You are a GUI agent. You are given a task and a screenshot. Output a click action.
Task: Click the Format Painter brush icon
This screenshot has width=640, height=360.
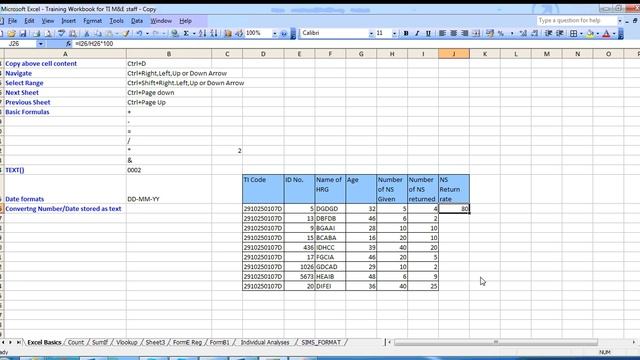(x=126, y=33)
